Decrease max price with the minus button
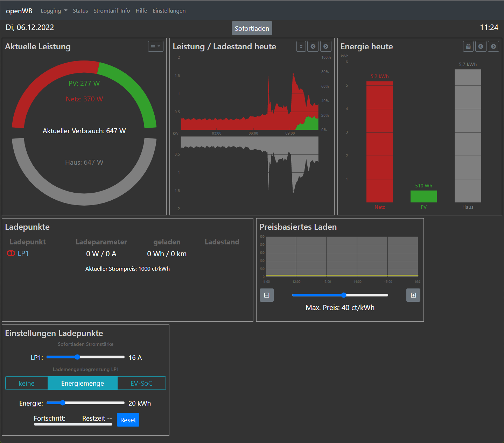The height and width of the screenshot is (443, 504). coord(267,295)
